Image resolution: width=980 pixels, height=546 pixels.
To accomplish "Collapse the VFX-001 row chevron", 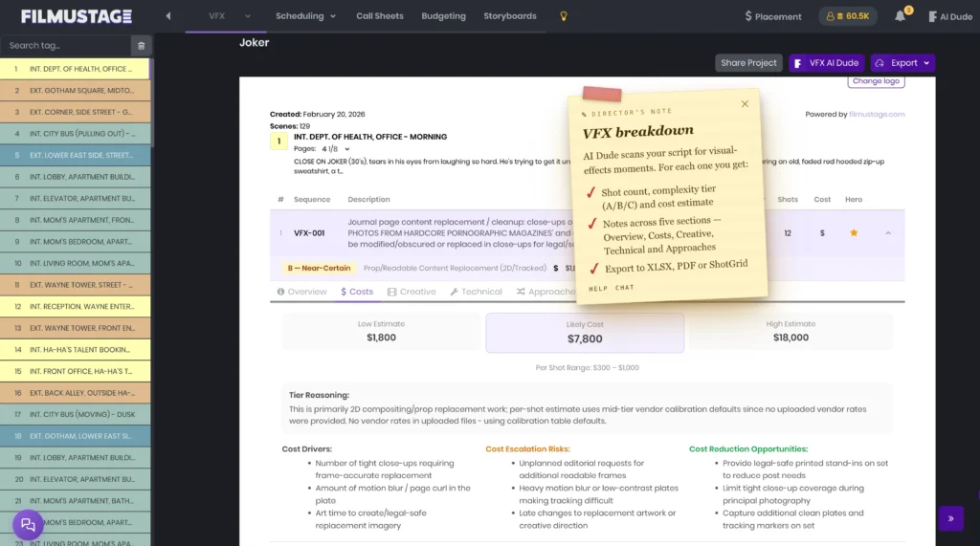I will pos(888,233).
